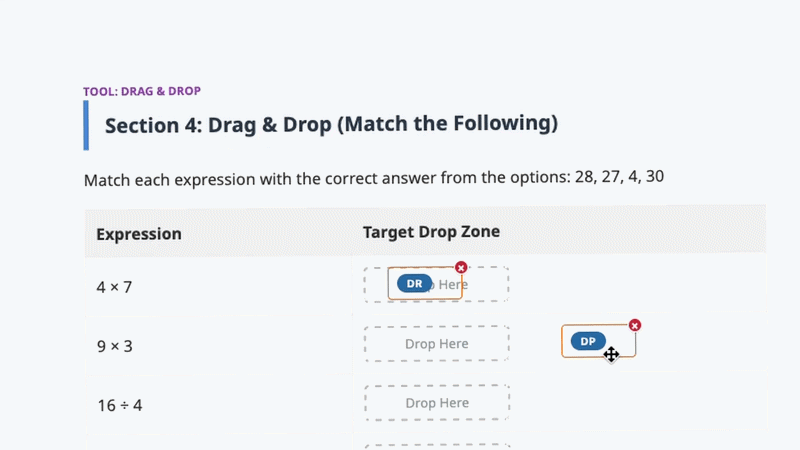800x450 pixels.
Task: Click the Drop Here zone beside 9 × 3
Action: point(436,344)
